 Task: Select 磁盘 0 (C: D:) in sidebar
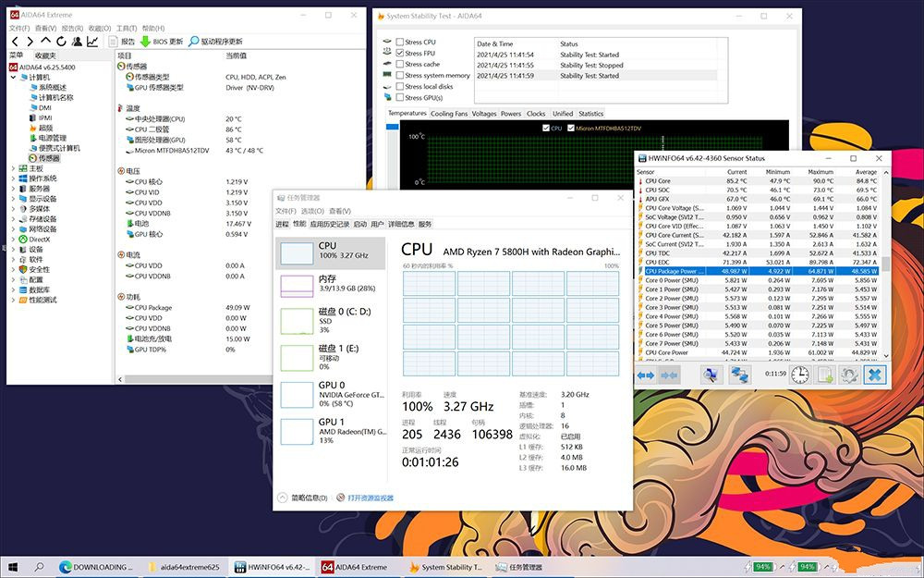point(331,320)
